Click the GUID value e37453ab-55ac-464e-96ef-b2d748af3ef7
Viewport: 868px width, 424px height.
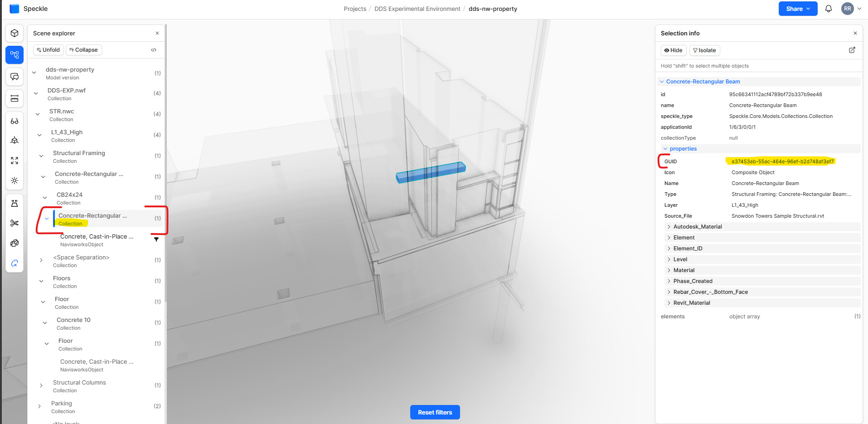(782, 161)
